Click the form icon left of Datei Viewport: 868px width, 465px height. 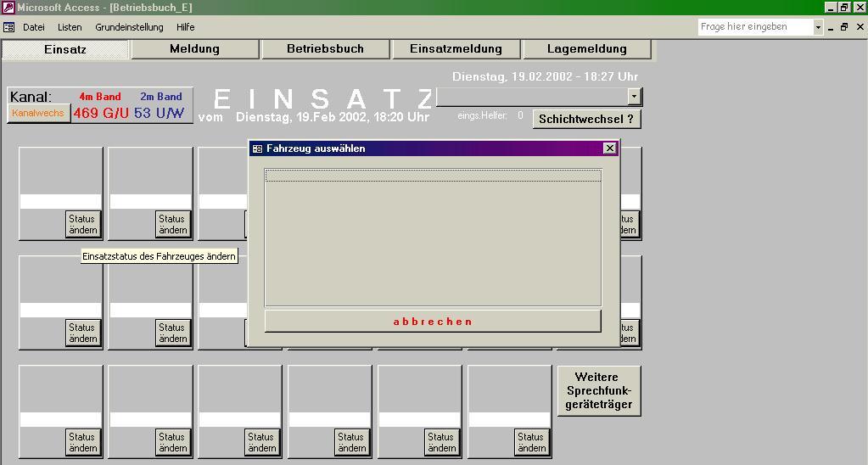tap(9, 27)
